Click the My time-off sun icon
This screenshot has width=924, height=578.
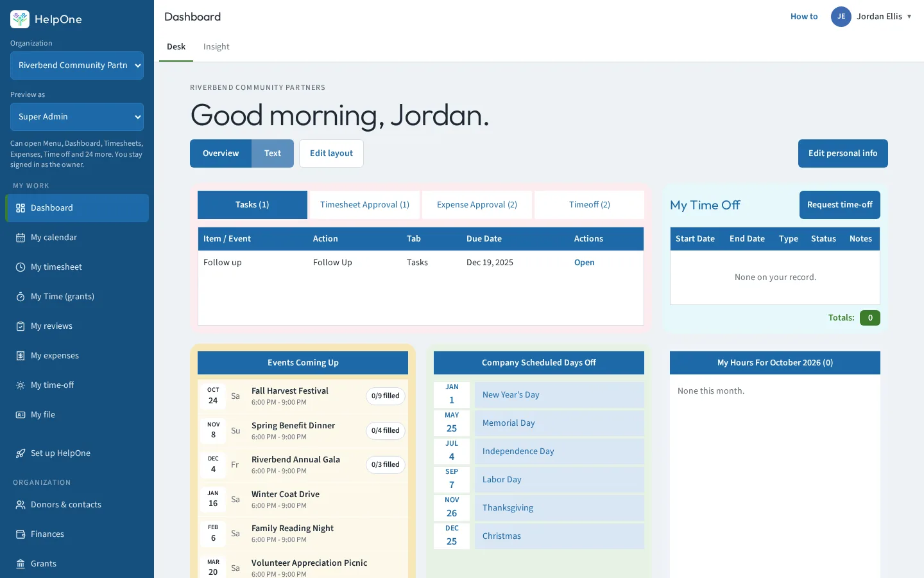tap(21, 385)
